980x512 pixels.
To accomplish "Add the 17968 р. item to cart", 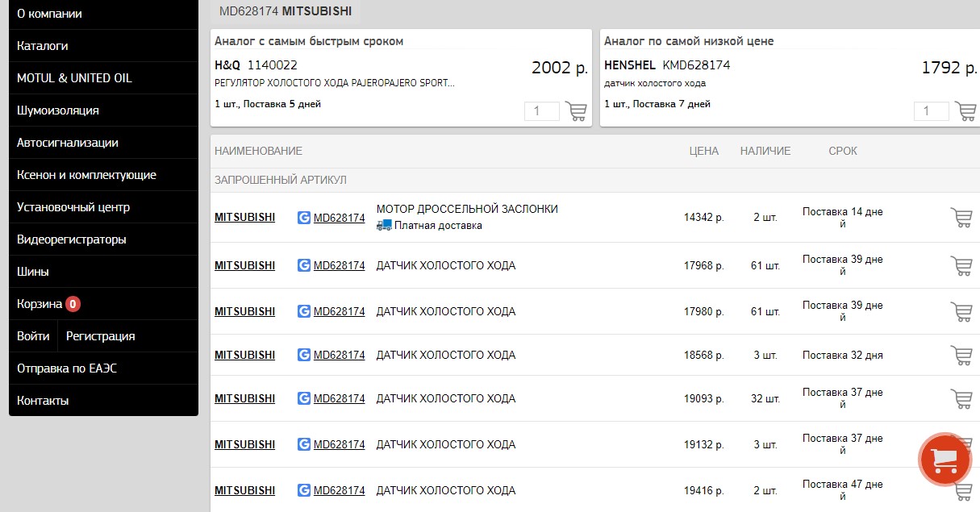I will (961, 266).
